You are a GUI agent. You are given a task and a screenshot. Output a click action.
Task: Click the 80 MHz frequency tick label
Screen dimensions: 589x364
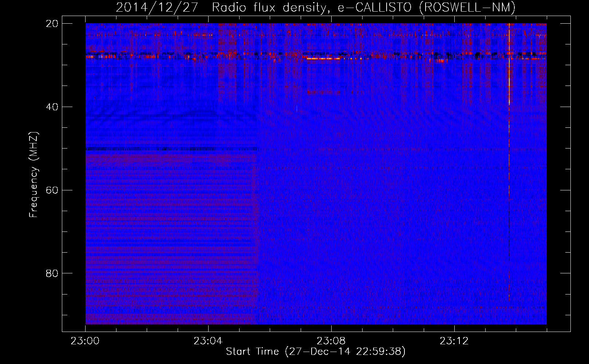(x=52, y=273)
